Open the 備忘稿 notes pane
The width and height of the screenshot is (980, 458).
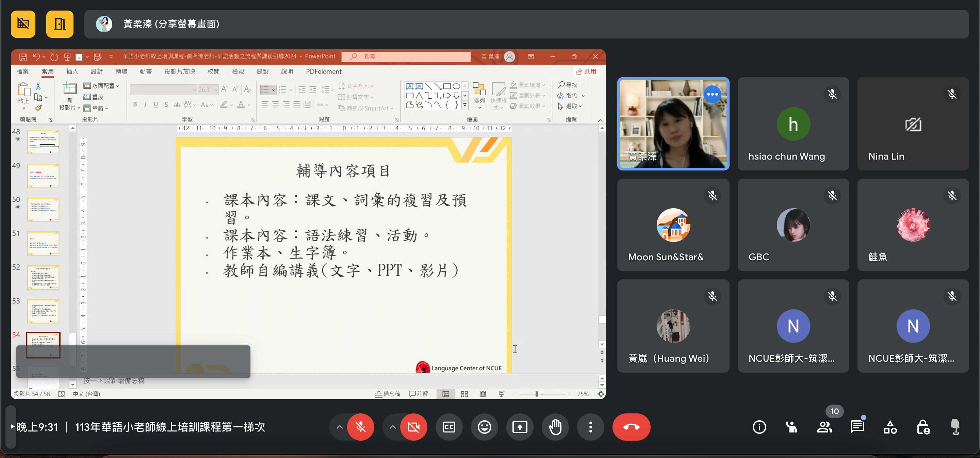point(388,394)
